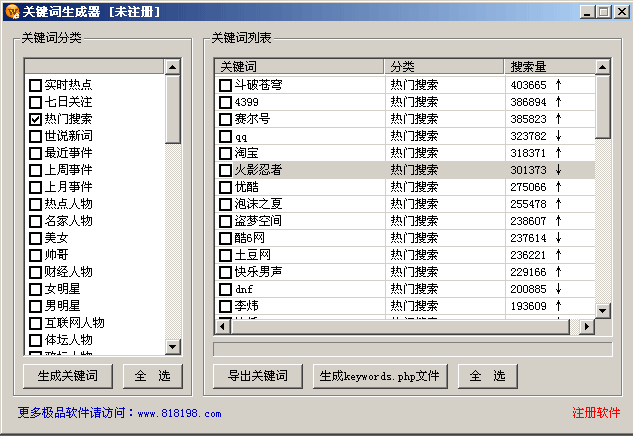Click category list scroll-down arrow
The image size is (633, 436).
coord(173,347)
